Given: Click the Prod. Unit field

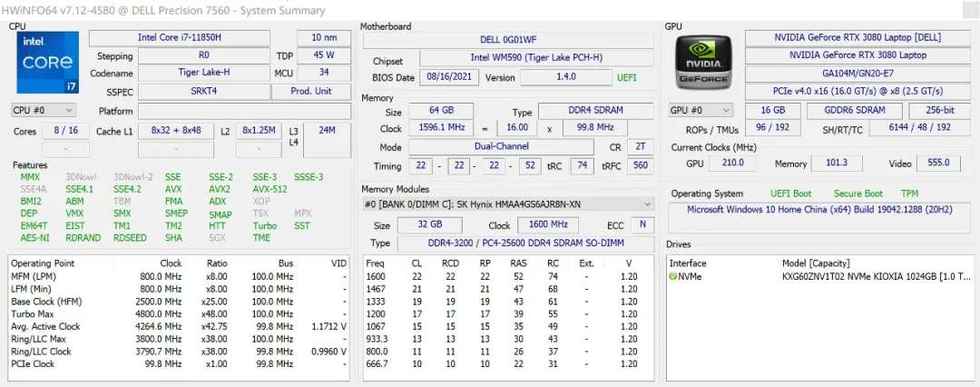Looking at the screenshot, I should [311, 92].
